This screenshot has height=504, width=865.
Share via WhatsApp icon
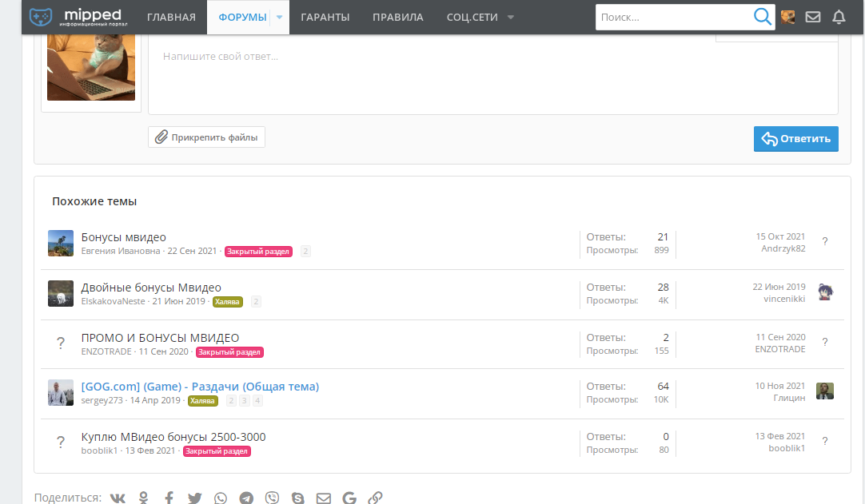(x=221, y=498)
